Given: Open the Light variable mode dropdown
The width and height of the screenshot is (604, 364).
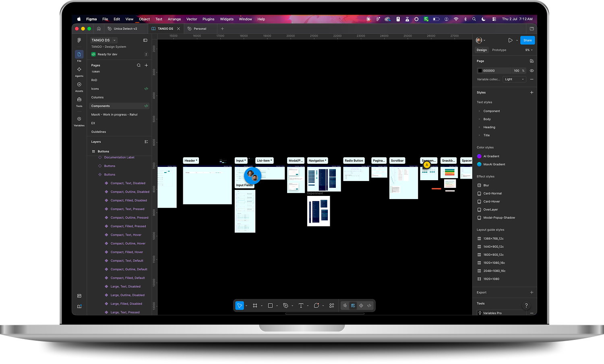Looking at the screenshot, I should pos(514,79).
